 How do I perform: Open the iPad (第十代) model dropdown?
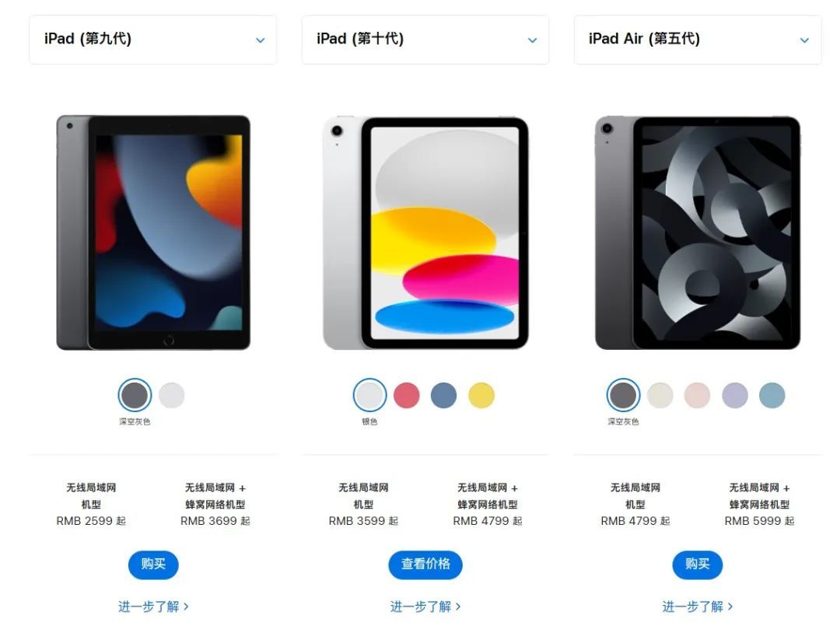click(x=425, y=40)
